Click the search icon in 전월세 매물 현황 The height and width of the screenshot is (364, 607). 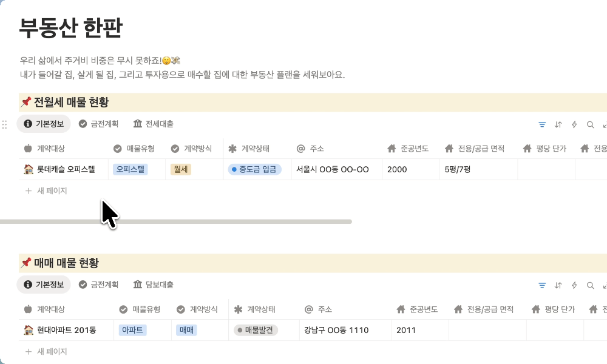pos(590,124)
